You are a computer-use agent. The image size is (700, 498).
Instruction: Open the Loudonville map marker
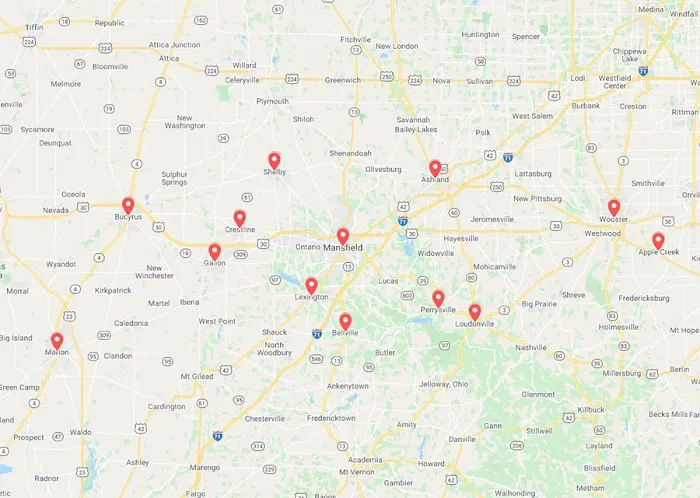tap(475, 313)
